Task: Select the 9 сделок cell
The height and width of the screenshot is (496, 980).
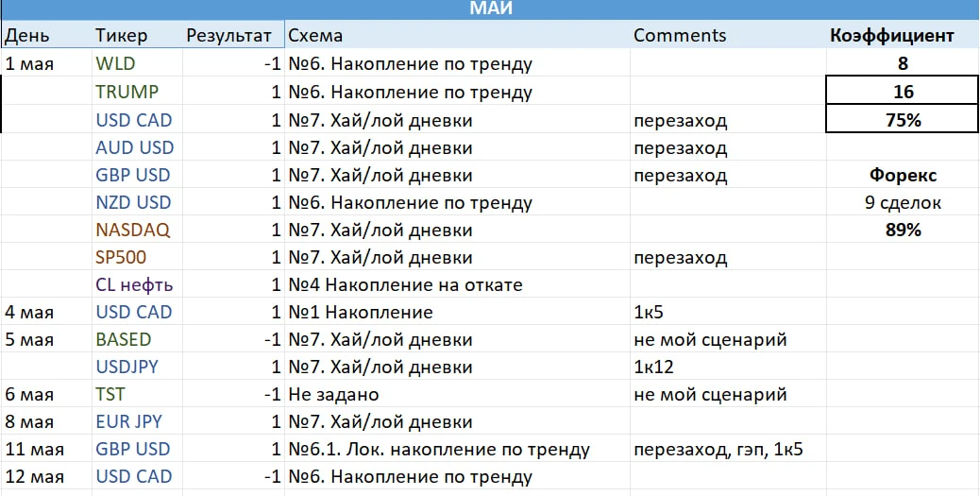Action: (x=904, y=202)
